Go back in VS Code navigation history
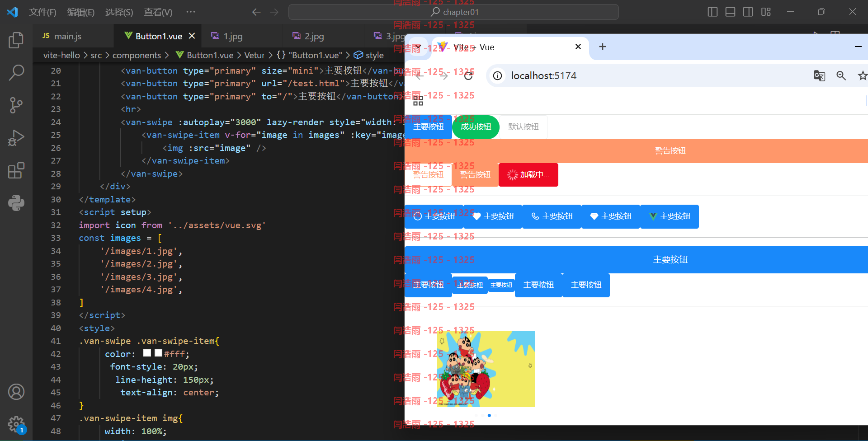Viewport: 868px width, 441px height. 256,12
